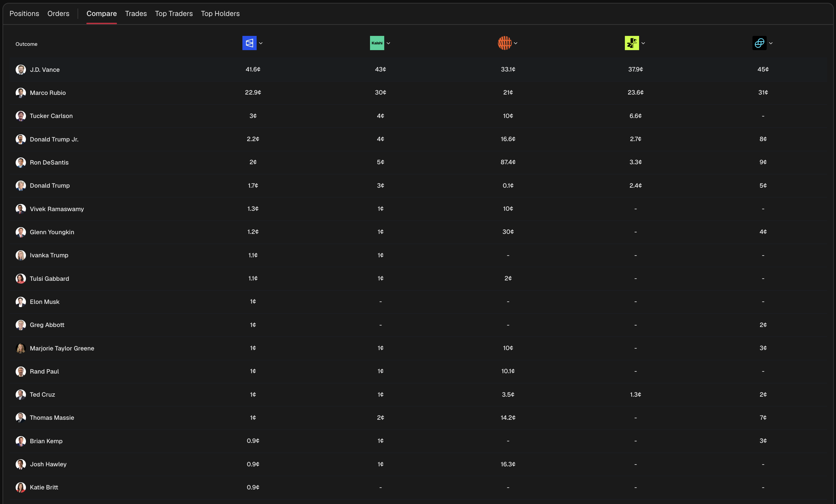Select the Compare tab
836x504 pixels.
tap(102, 14)
